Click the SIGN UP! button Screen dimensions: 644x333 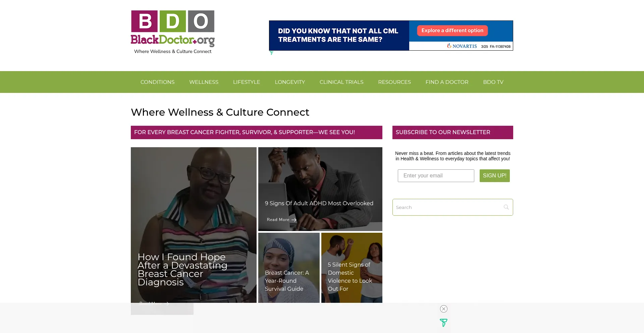click(494, 176)
